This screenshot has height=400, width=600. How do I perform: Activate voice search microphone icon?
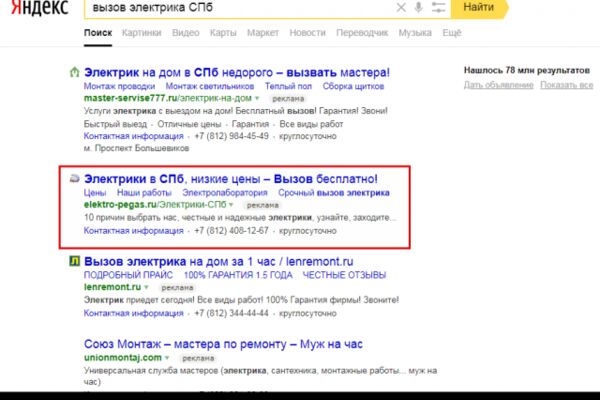pyautogui.click(x=419, y=7)
